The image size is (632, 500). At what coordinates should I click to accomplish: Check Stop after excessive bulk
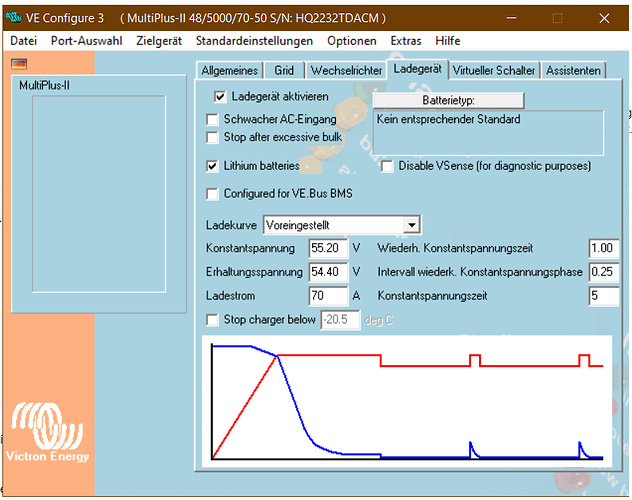pyautogui.click(x=212, y=137)
